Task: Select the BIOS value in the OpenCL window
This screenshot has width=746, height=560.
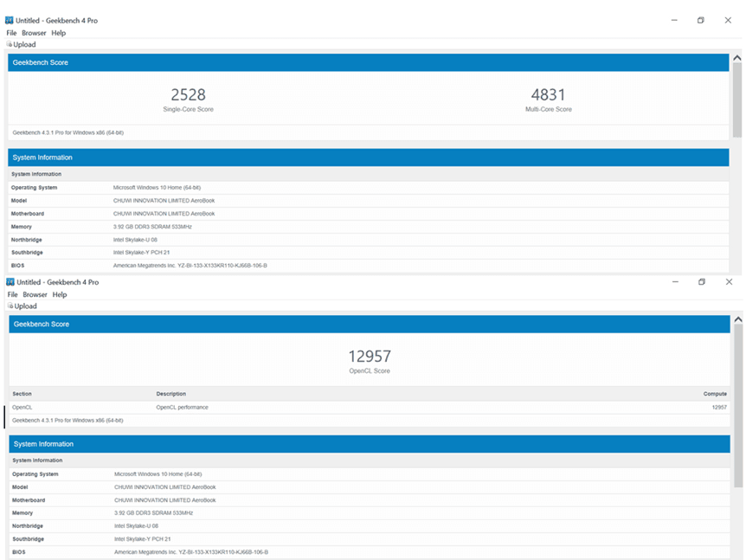Action: [191, 552]
